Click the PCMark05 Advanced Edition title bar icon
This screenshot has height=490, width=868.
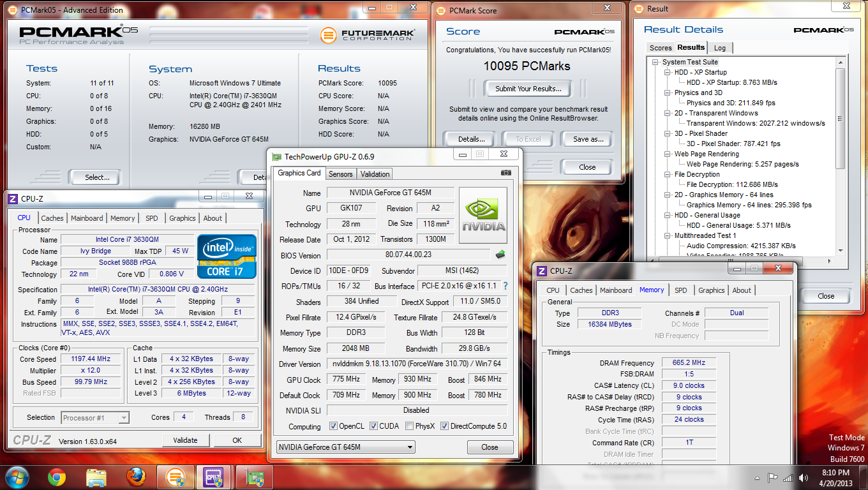point(13,10)
